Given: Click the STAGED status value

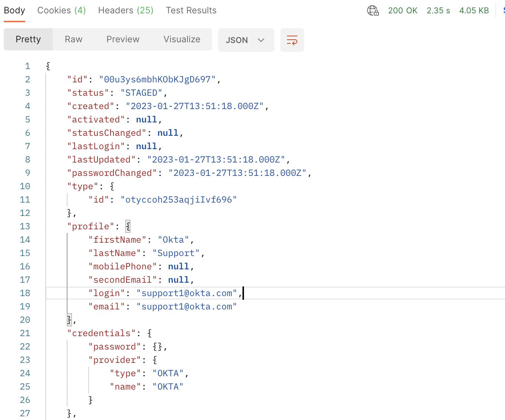Looking at the screenshot, I should coord(141,93).
